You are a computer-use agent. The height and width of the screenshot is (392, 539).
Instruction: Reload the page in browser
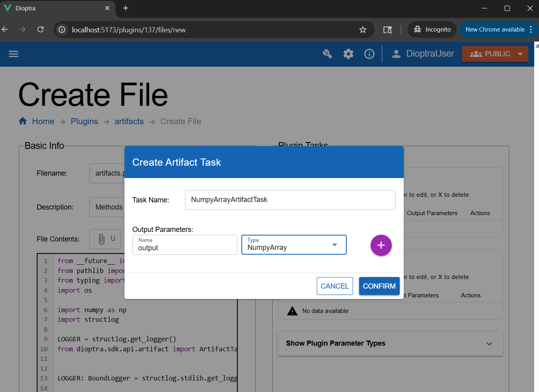click(40, 30)
